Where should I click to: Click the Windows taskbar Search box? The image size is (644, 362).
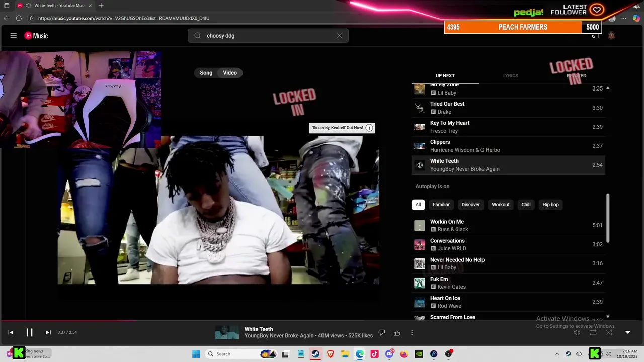pyautogui.click(x=242, y=354)
